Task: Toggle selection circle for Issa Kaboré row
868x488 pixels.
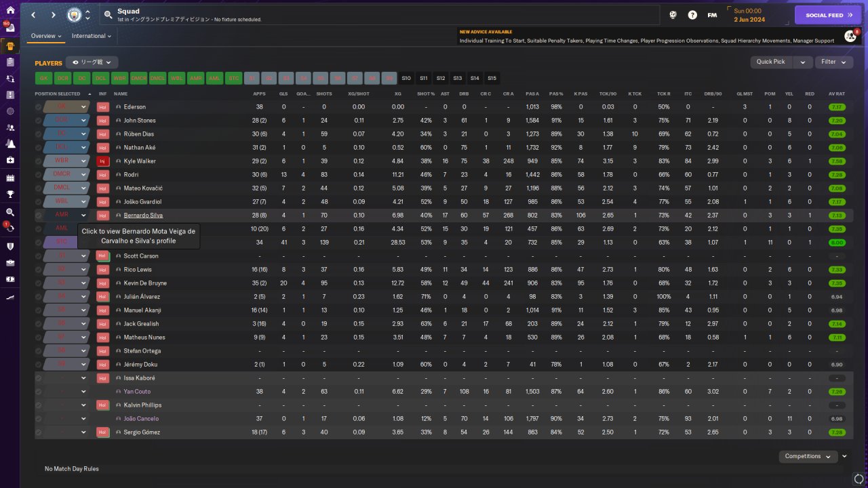Action: 39,378
